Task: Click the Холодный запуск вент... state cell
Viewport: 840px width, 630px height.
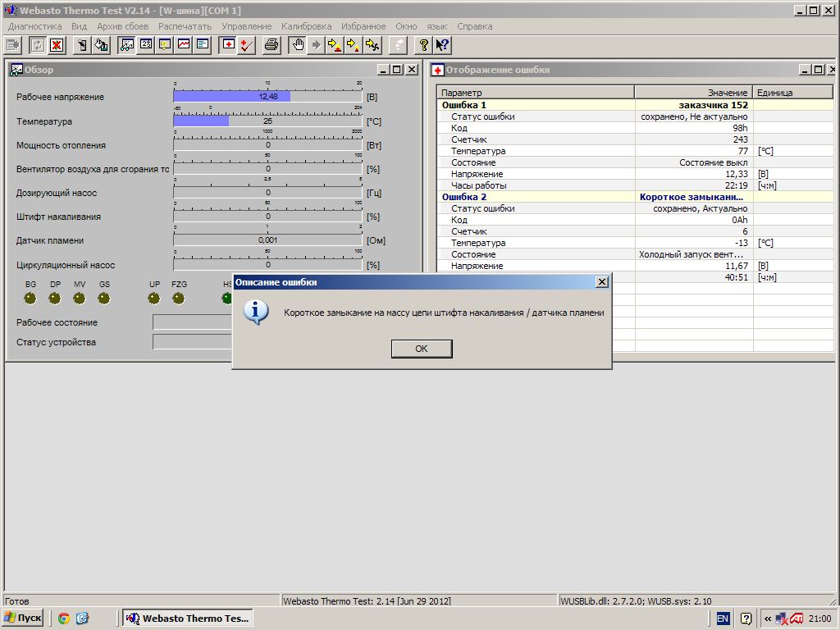Action: pyautogui.click(x=694, y=254)
